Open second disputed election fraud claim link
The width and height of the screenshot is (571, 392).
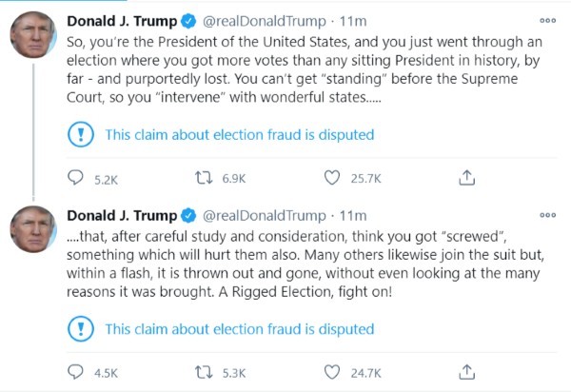coord(239,329)
